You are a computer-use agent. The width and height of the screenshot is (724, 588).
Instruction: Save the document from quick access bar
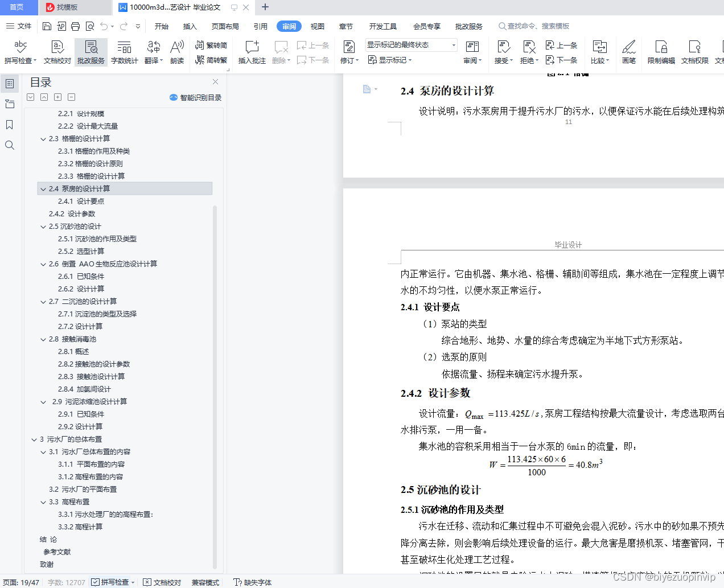[47, 26]
